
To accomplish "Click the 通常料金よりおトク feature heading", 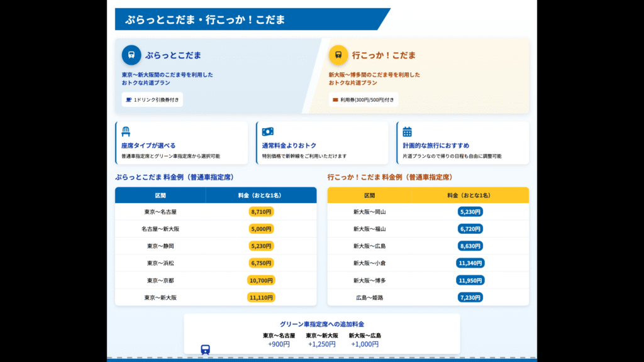I will (x=289, y=145).
